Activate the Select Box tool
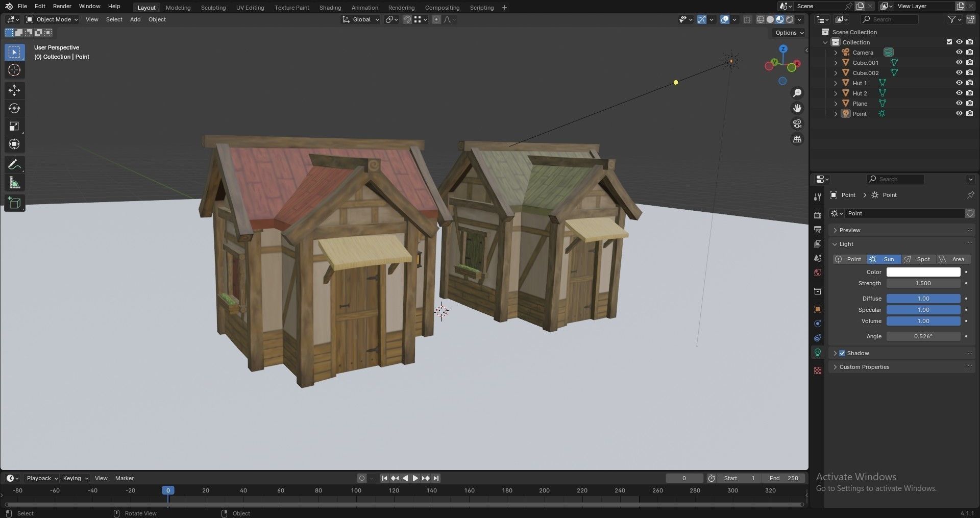 click(x=14, y=52)
